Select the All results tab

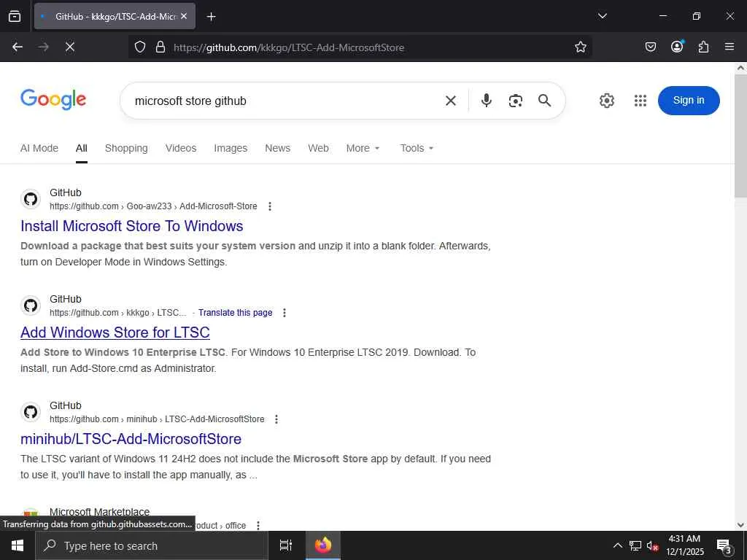pos(82,148)
